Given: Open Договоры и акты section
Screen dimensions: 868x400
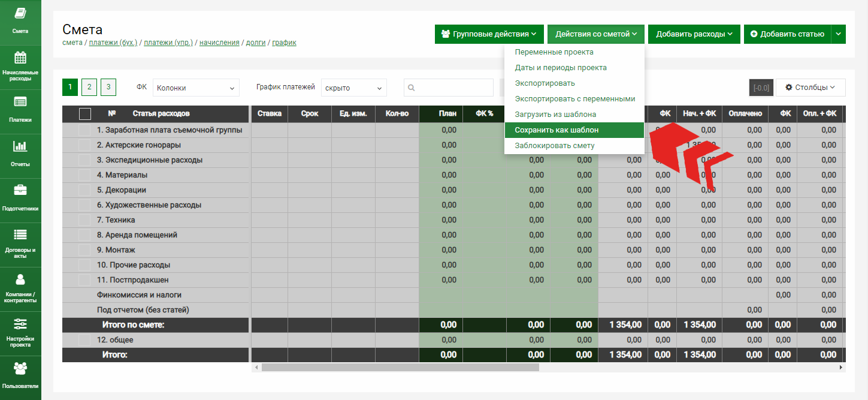Looking at the screenshot, I should (20, 235).
